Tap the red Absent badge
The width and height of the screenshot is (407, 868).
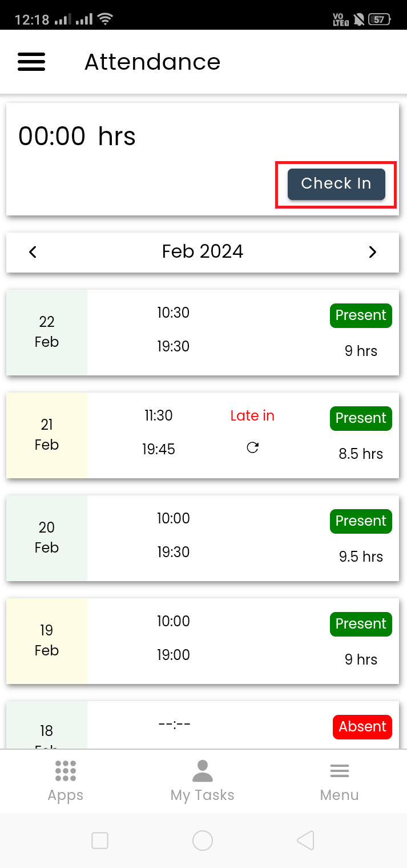click(x=362, y=727)
